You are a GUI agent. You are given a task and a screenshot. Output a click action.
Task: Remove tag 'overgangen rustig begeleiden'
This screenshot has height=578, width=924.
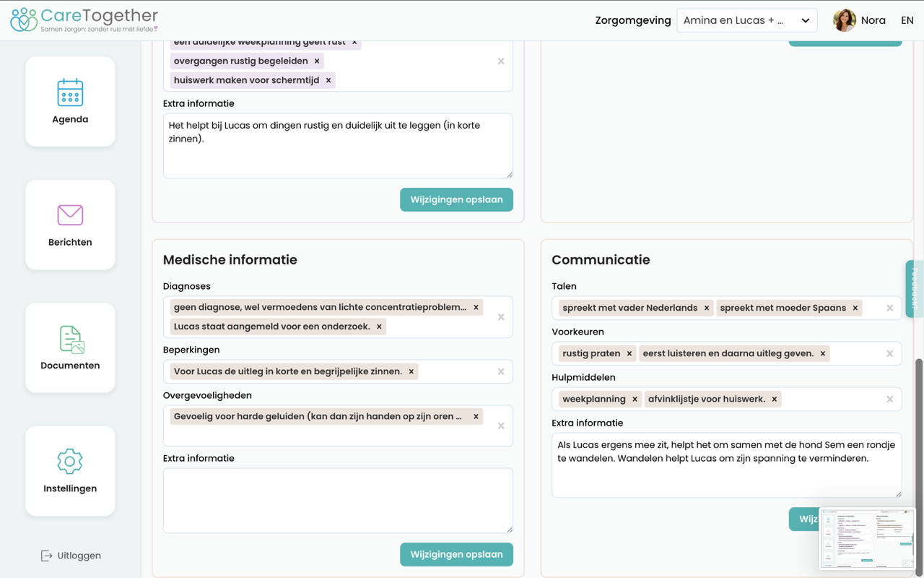(317, 61)
